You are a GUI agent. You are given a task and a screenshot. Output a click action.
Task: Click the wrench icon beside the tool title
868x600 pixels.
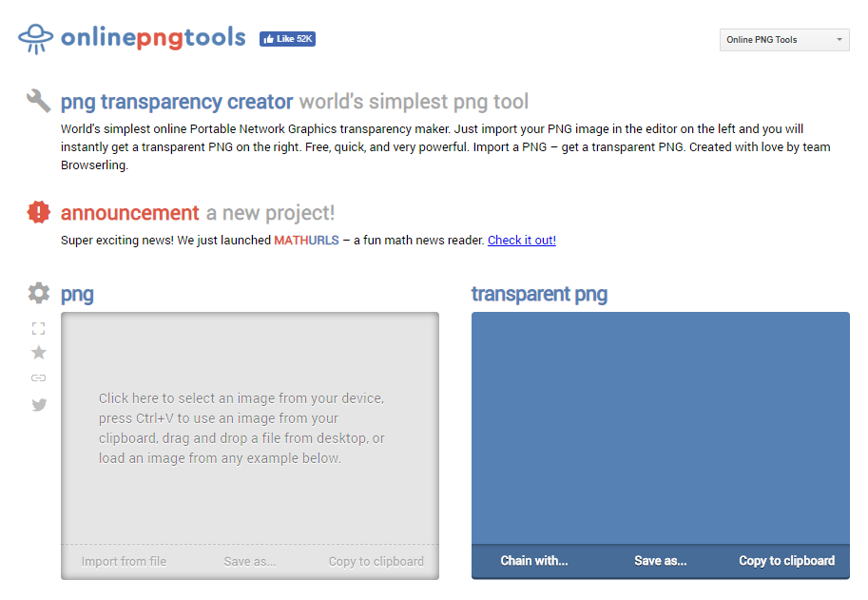[x=39, y=101]
